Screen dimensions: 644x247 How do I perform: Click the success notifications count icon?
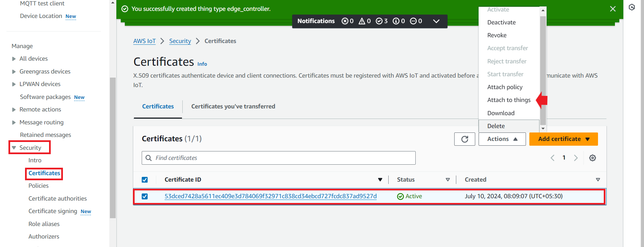[x=379, y=21]
